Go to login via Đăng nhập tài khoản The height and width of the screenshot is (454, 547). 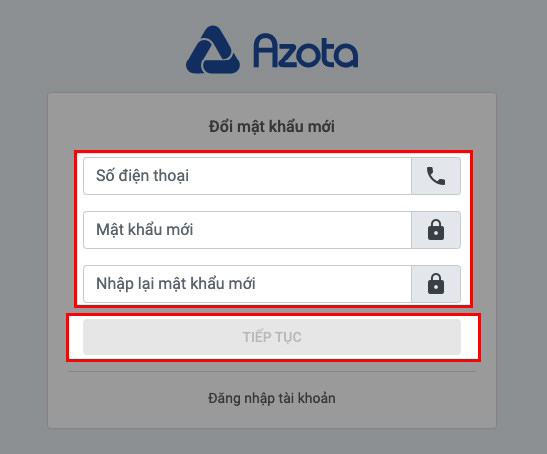point(272,398)
